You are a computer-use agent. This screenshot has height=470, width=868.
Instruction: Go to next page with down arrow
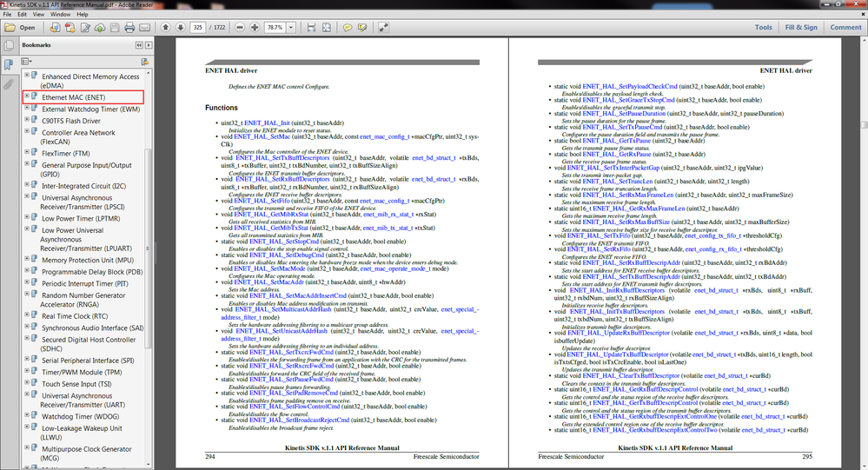[x=181, y=27]
